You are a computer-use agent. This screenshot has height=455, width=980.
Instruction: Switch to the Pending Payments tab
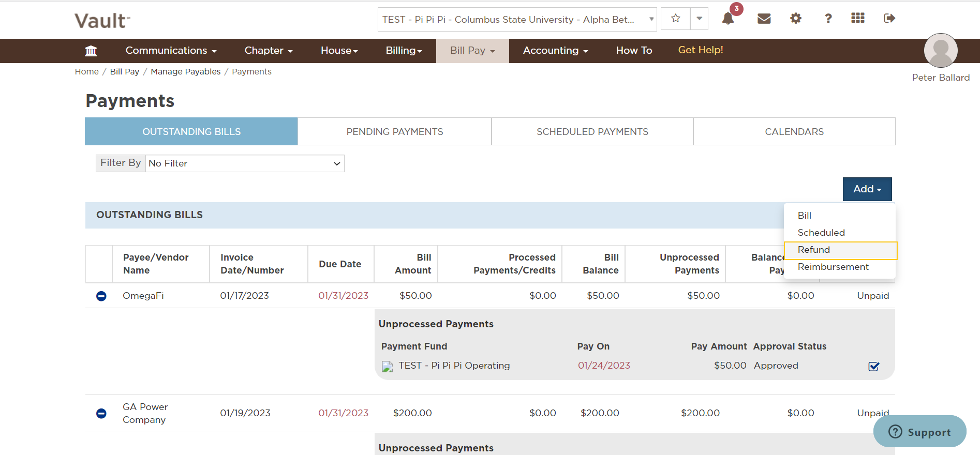point(395,132)
